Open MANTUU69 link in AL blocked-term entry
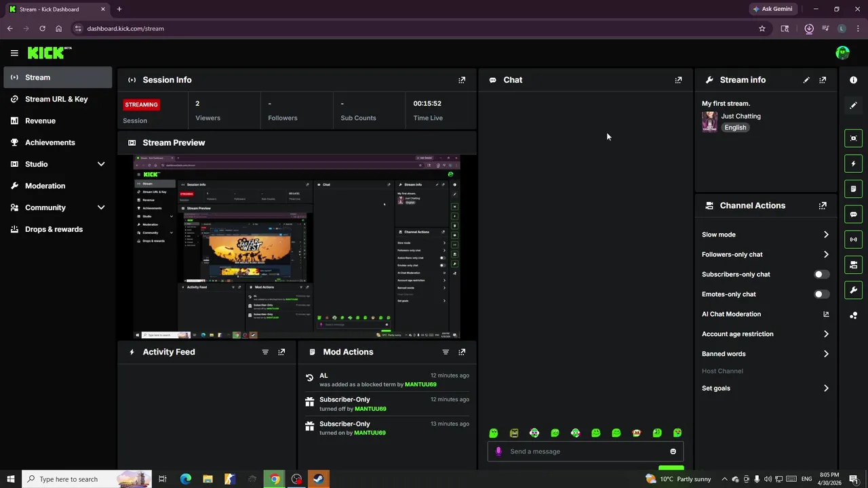The width and height of the screenshot is (868, 488). click(x=420, y=384)
